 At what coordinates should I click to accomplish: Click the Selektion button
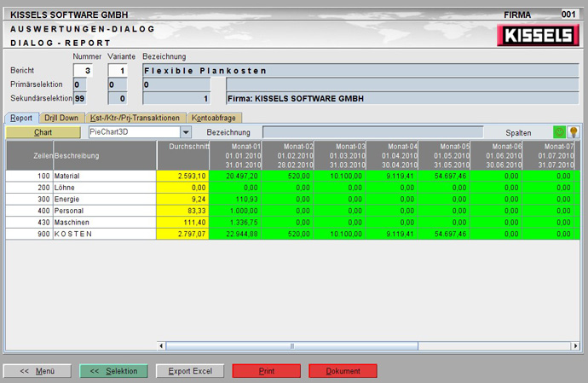(x=113, y=371)
